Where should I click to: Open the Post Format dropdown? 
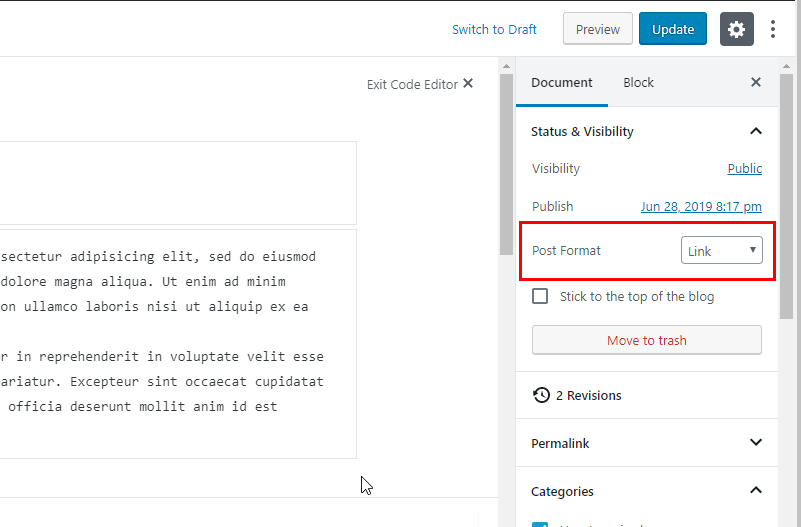pyautogui.click(x=721, y=250)
